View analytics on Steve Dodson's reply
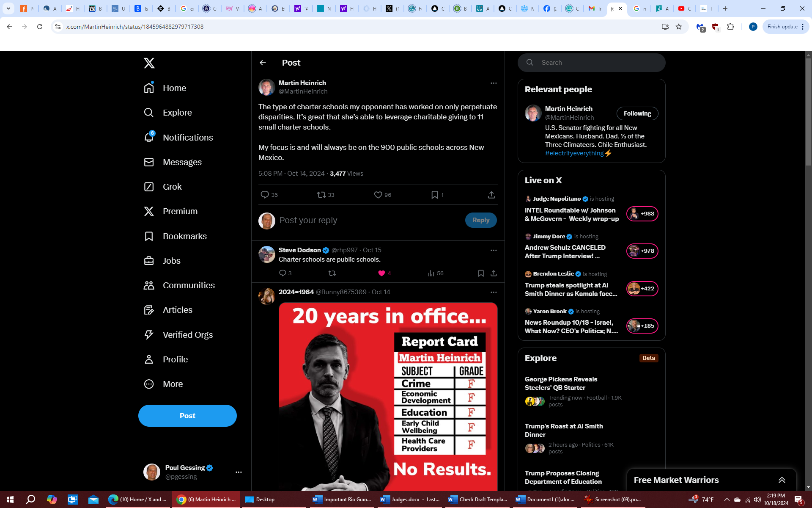812x508 pixels. pos(431,273)
